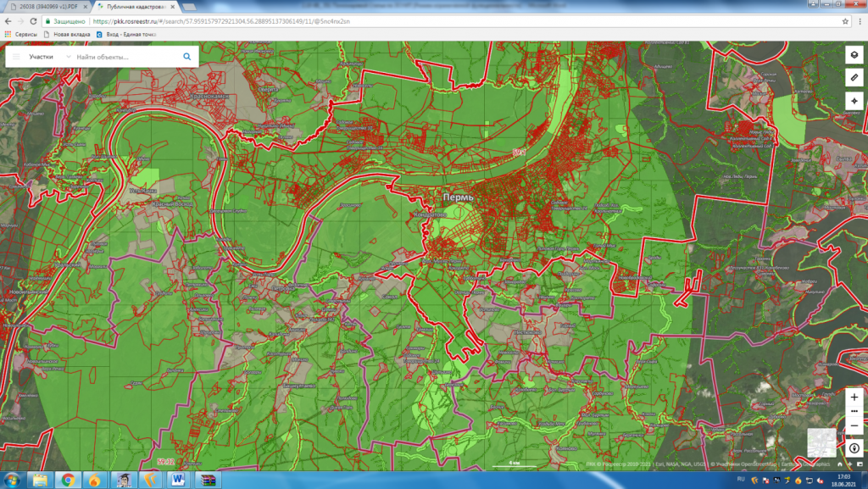Screen dimensions: 868x489
Task: Zoom in with the plus button
Action: [854, 397]
